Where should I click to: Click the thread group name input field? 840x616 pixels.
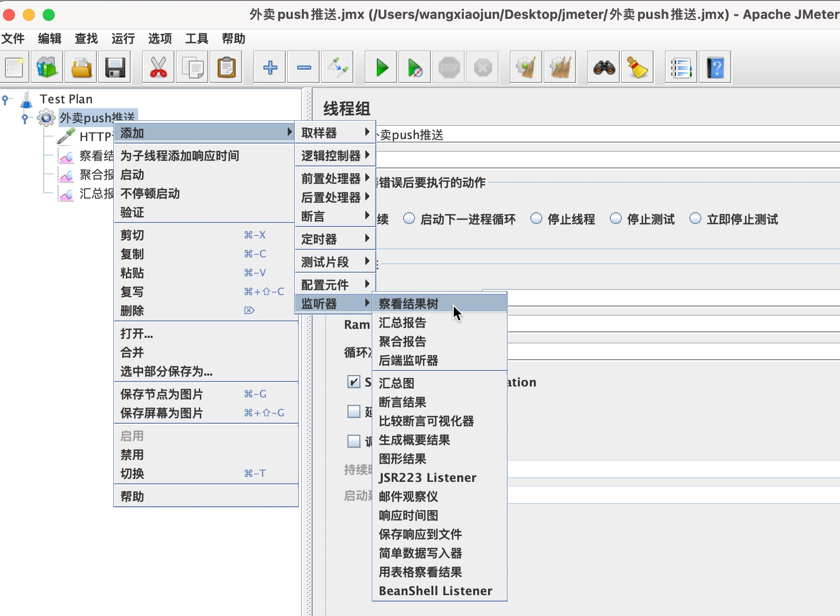pos(607,135)
